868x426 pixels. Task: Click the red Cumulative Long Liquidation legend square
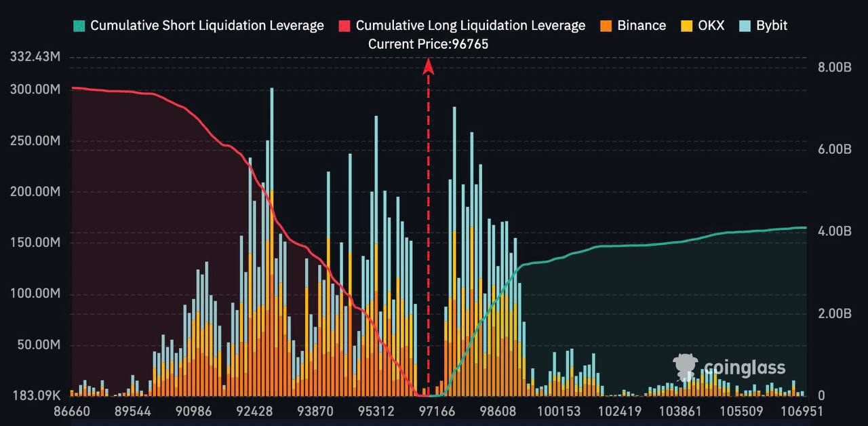(x=344, y=26)
